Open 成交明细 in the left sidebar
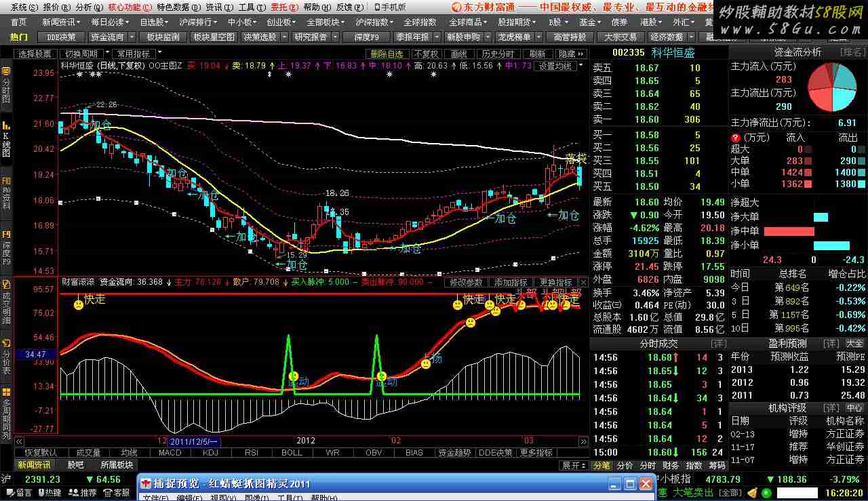 [x=6, y=302]
